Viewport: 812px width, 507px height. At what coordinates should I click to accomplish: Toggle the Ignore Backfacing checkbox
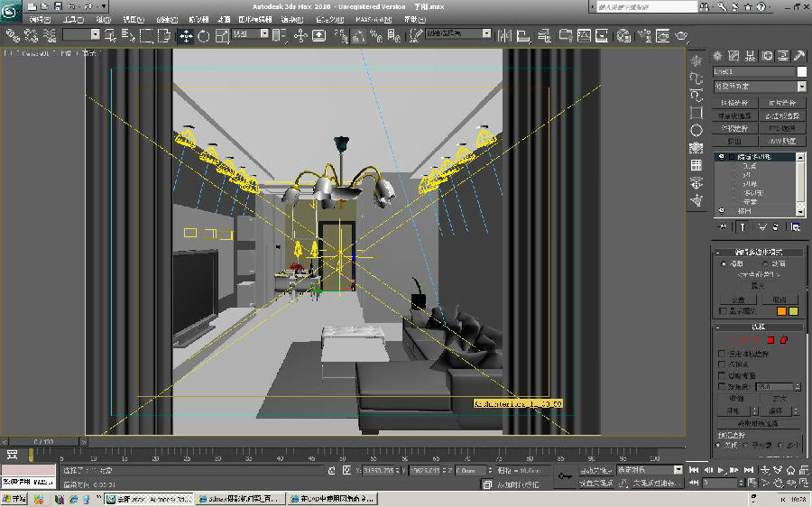click(x=722, y=375)
